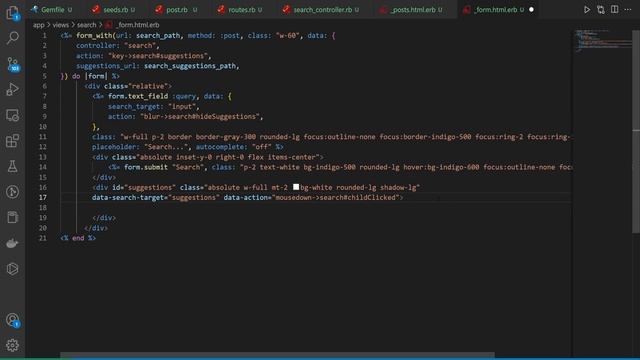Screen dimensions: 640x360
Task: Click unsaved dot on _form.html.erb tab
Action: pyautogui.click(x=531, y=9)
